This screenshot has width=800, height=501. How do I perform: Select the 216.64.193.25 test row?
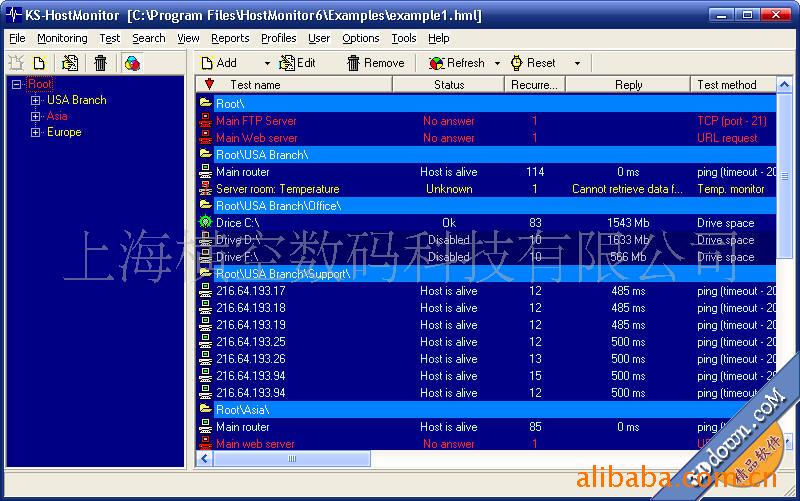486,342
